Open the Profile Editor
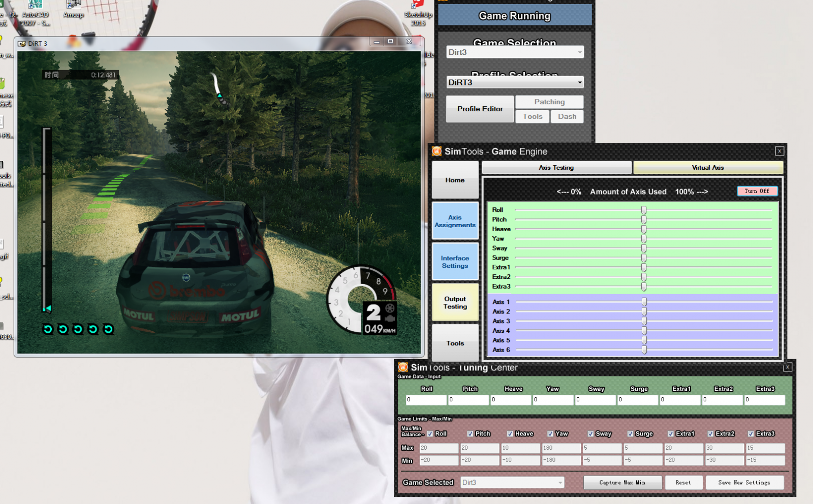The image size is (813, 504). 480,109
